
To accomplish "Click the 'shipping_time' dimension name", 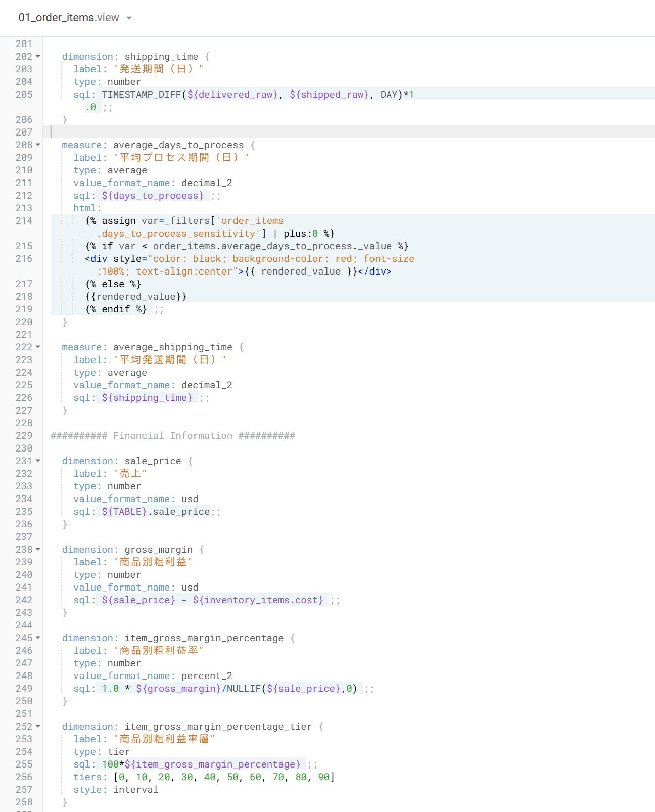I will (x=161, y=56).
